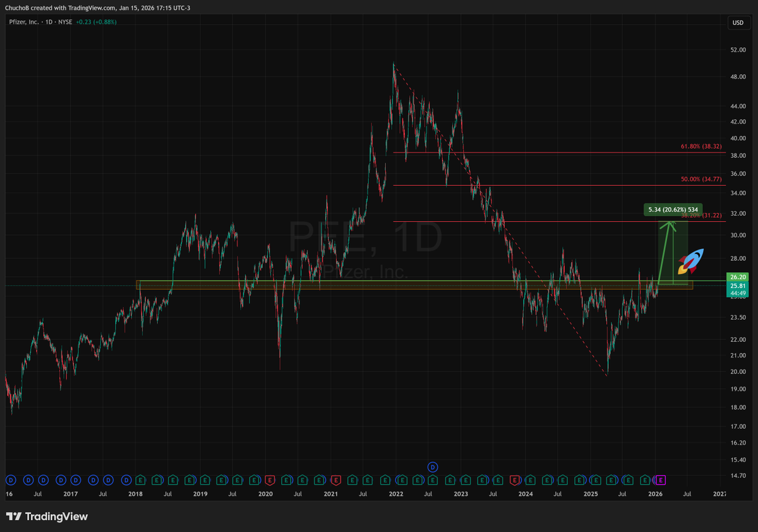Click the green earnings marker above the 2025 label

click(595, 480)
